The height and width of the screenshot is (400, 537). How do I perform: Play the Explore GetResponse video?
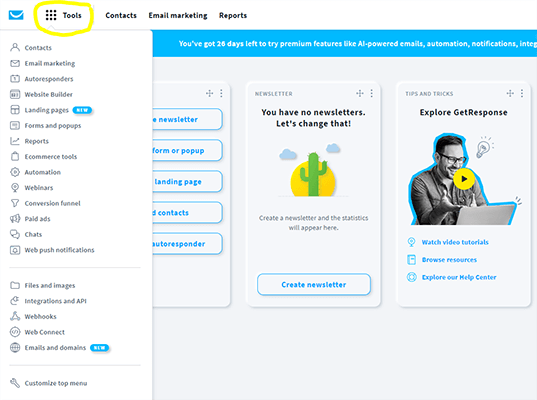(464, 179)
